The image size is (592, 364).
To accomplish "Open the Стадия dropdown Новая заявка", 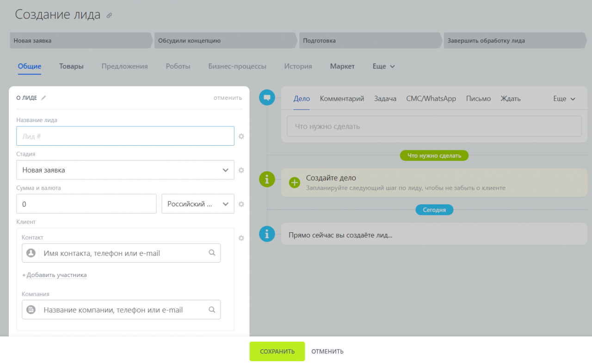I will [x=125, y=170].
